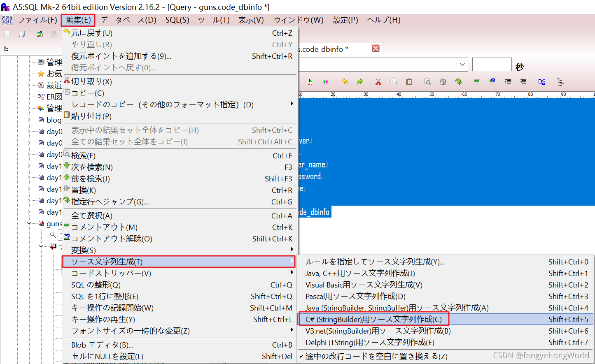Choose SQL の整形(Q) menu entry
Screen dimensions: 595x364
click(180, 285)
